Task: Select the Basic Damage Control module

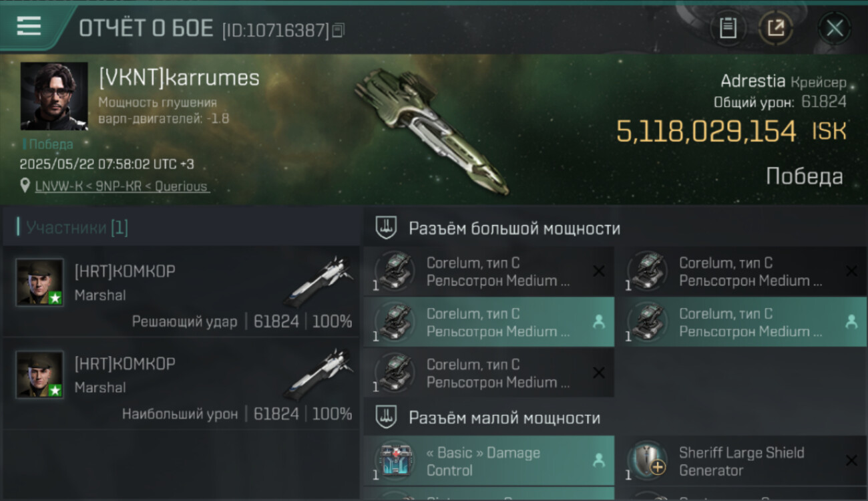Action: 489,461
